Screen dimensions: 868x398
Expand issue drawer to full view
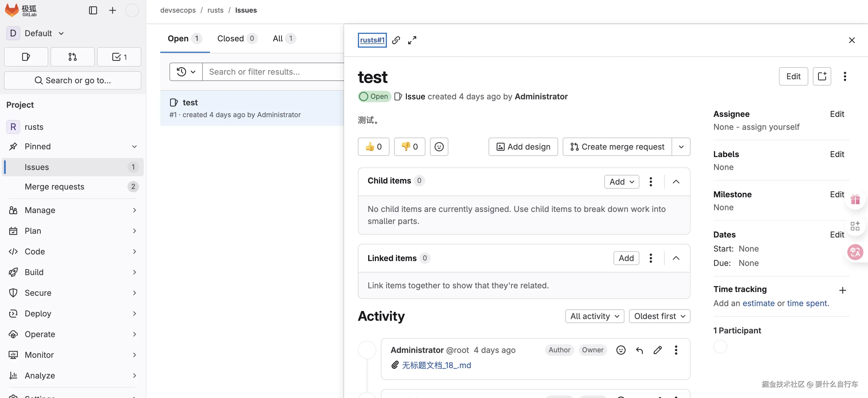[412, 40]
